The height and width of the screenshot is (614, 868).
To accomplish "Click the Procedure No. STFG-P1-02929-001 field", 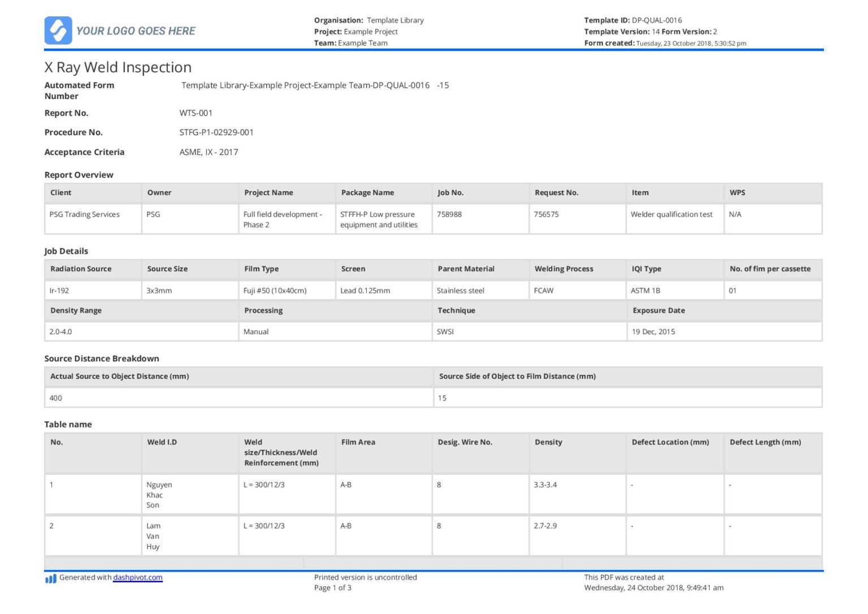I will [216, 132].
